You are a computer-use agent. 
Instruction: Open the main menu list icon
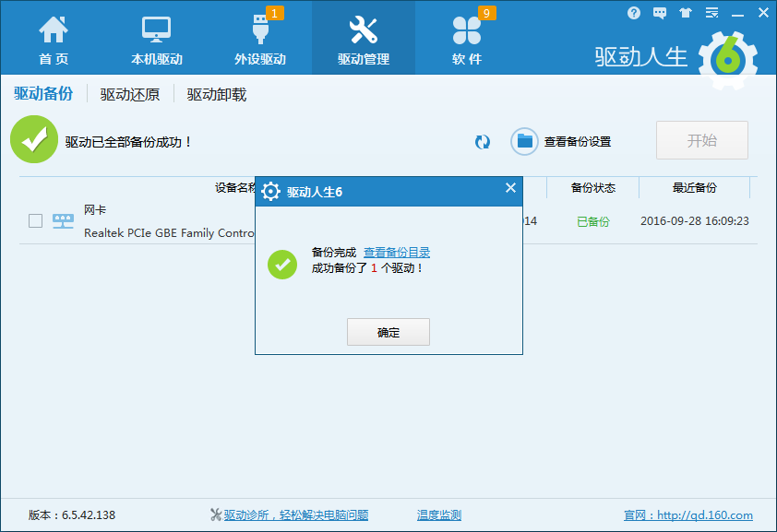point(711,13)
